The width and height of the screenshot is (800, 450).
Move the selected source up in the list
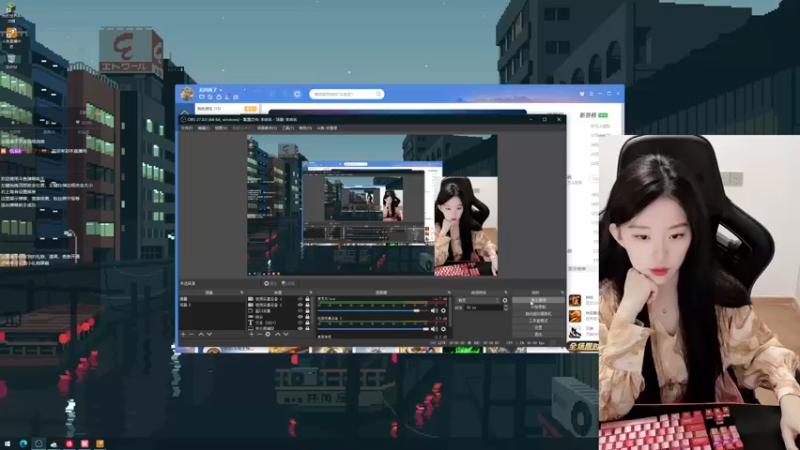[x=278, y=335]
